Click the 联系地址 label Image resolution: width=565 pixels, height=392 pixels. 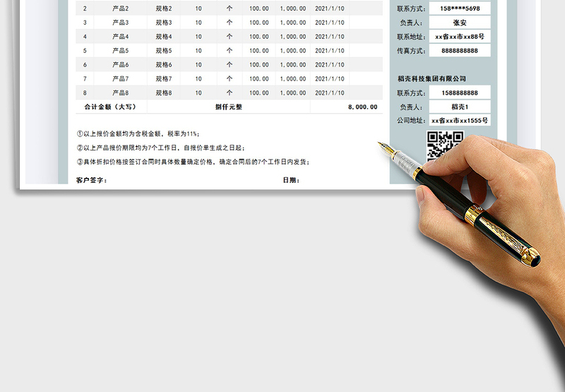[411, 37]
